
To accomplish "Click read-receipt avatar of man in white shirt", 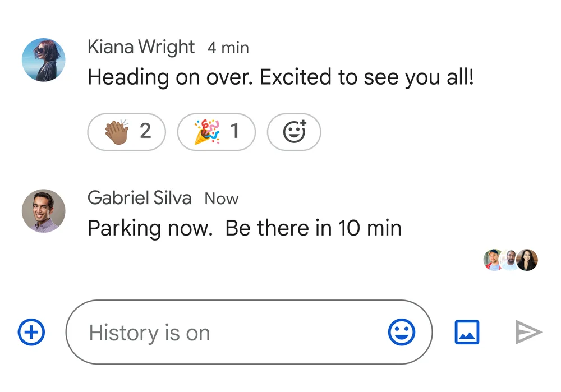I will 509,260.
